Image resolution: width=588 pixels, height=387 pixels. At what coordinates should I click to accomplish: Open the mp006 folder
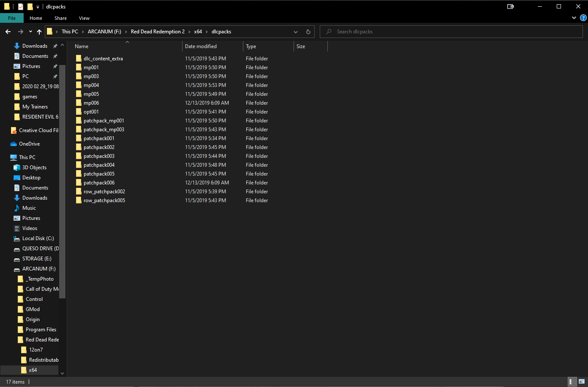click(91, 103)
